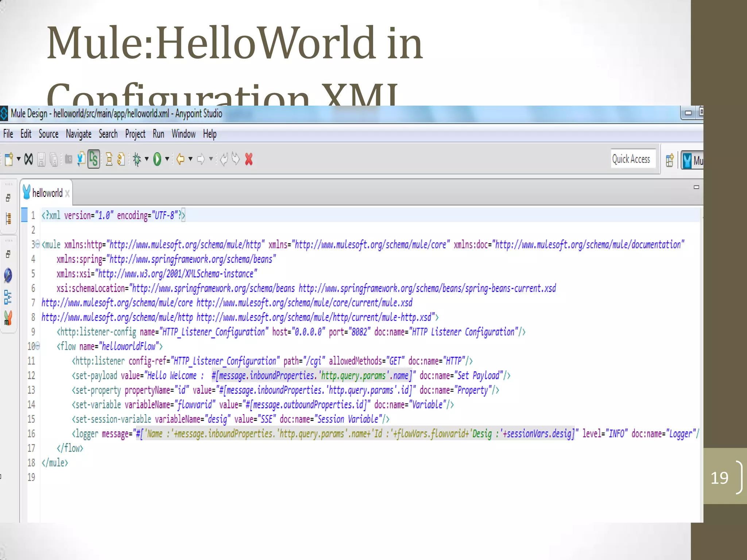
Task: Restore the lower left sidebar view group
Action: click(8, 254)
